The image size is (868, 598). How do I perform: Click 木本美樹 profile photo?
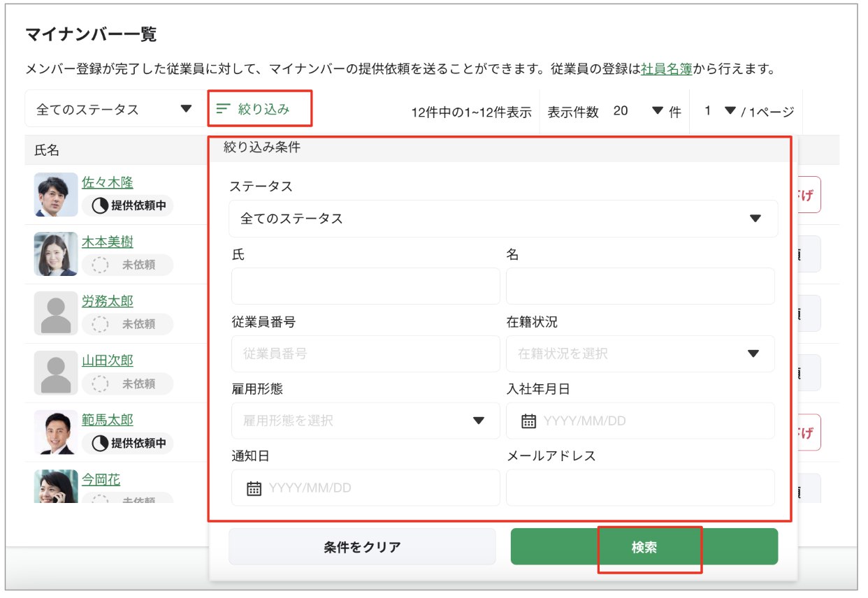[56, 254]
